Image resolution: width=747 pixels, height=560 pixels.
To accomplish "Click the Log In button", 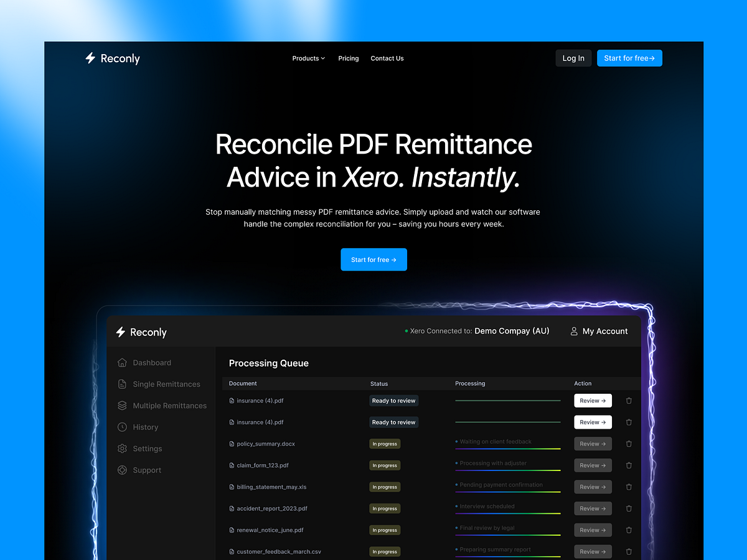I will click(x=573, y=58).
